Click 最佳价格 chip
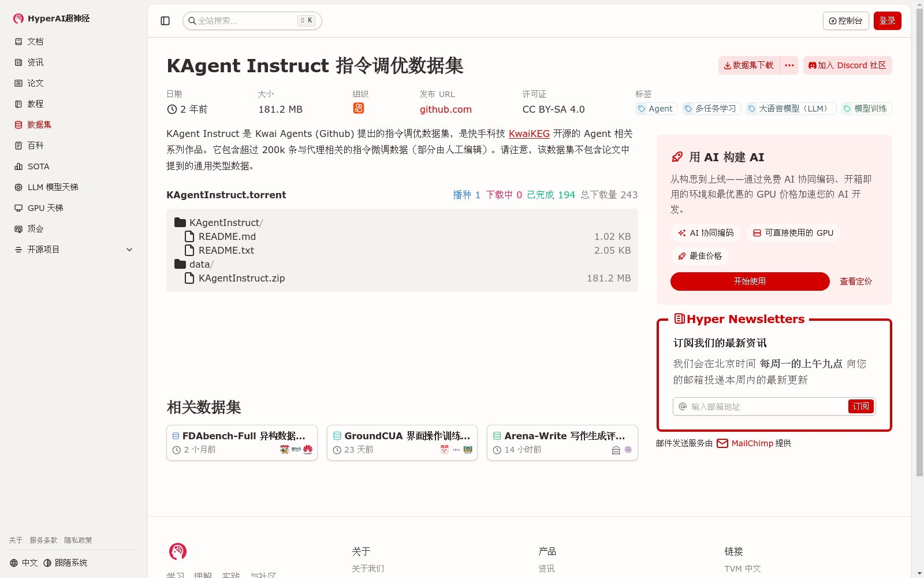 pos(700,256)
